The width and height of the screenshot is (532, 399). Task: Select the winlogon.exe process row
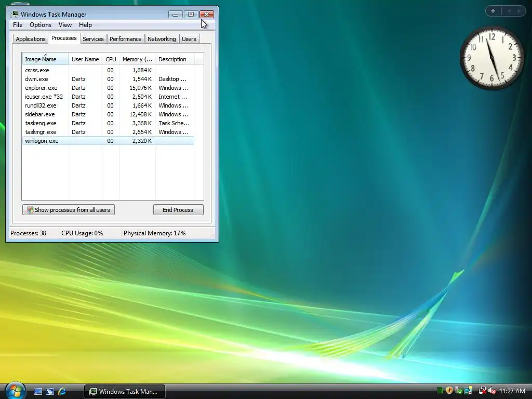pos(108,141)
